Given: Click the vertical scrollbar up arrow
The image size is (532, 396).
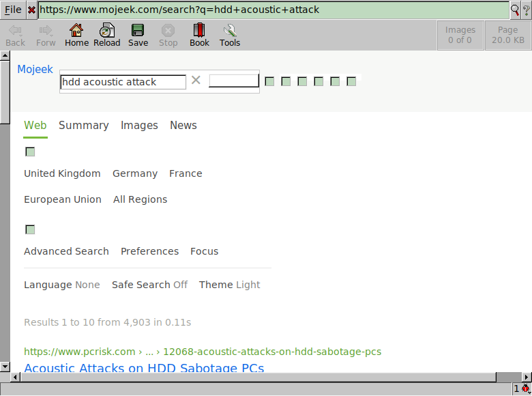Looking at the screenshot, I should point(5,55).
